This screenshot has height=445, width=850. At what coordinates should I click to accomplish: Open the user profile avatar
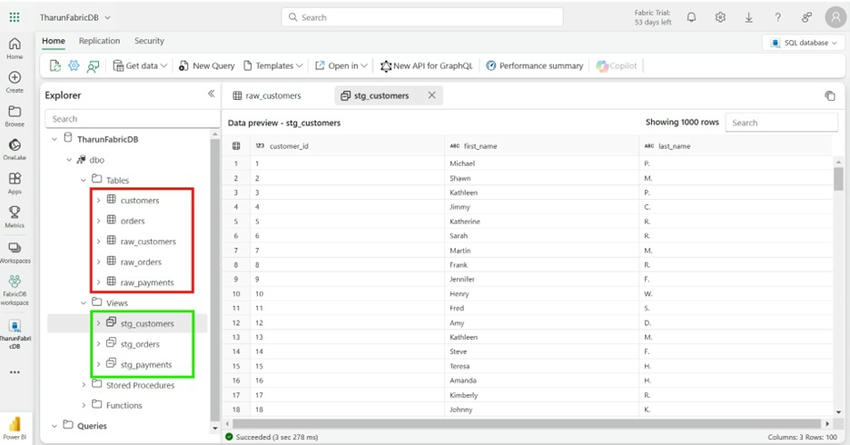[x=835, y=17]
